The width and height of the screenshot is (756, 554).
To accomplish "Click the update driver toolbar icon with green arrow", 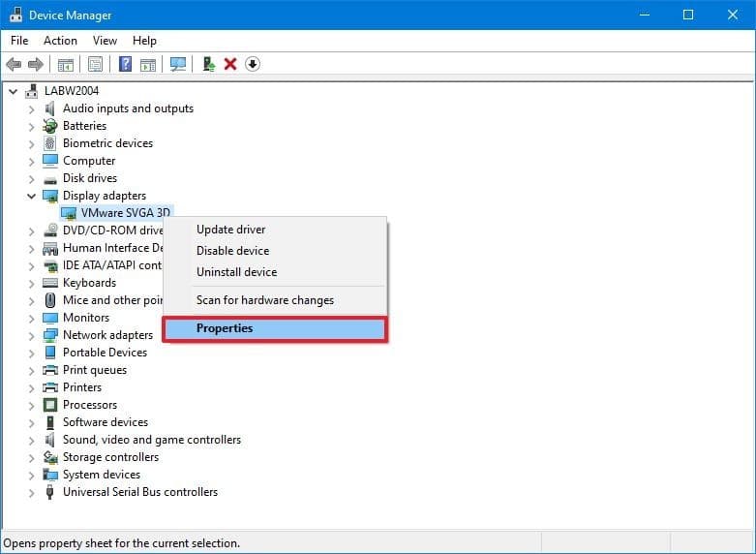I will [208, 64].
